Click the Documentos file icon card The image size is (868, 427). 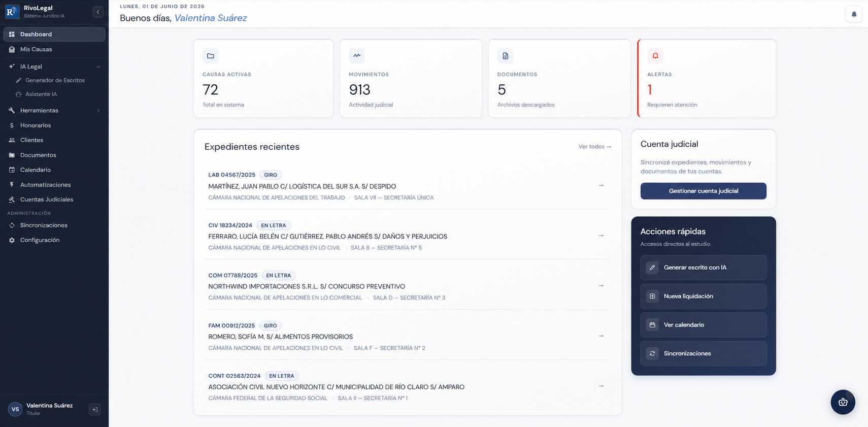point(505,56)
